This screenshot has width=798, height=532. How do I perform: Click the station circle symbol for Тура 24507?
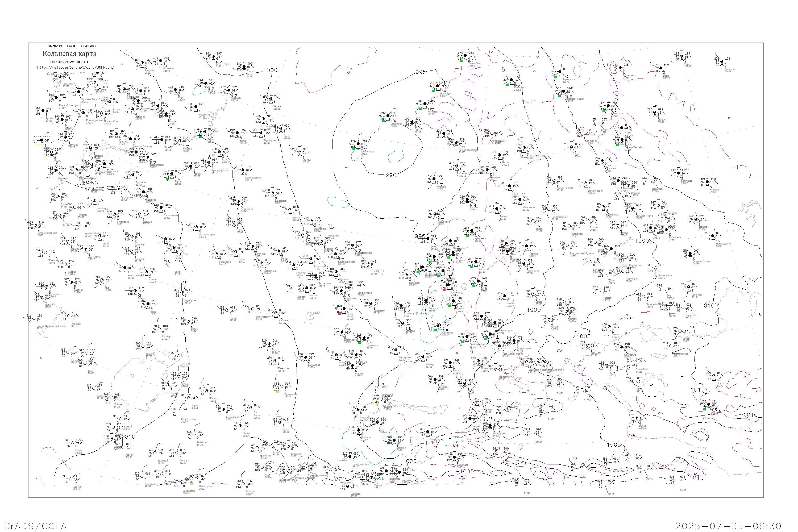pos(682,56)
